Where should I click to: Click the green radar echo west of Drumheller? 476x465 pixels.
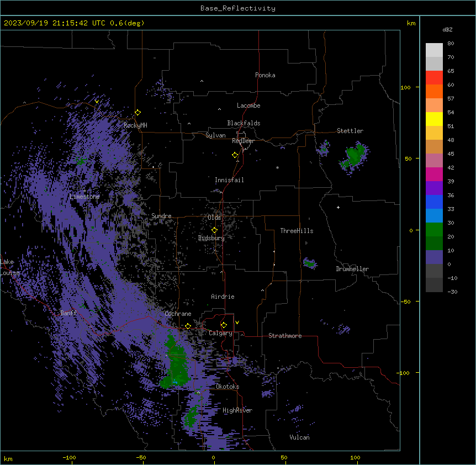pos(309,263)
